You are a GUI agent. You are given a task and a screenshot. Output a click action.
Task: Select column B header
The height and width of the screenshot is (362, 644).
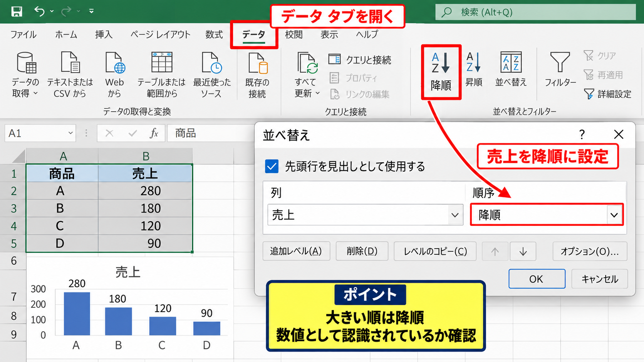pyautogui.click(x=145, y=156)
